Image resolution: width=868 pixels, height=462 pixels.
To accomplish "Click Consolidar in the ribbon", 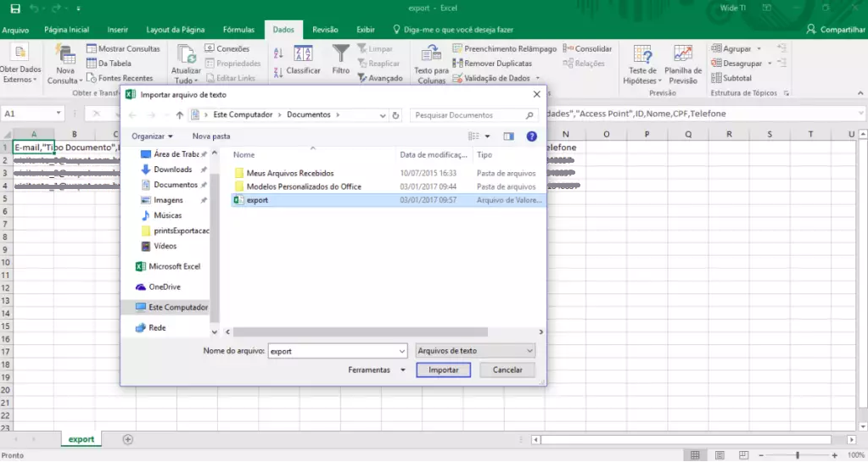I will tap(587, 48).
